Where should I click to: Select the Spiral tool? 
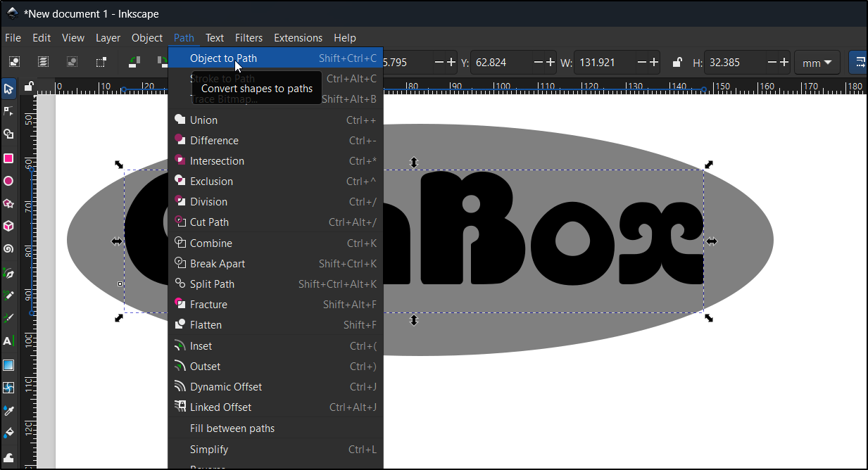pos(8,248)
